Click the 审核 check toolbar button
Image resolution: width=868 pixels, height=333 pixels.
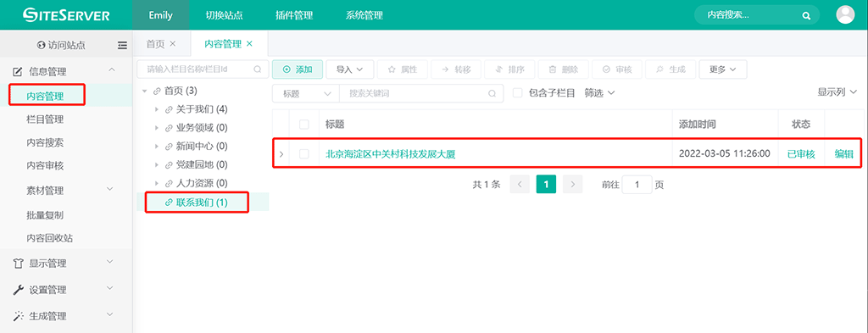click(617, 69)
